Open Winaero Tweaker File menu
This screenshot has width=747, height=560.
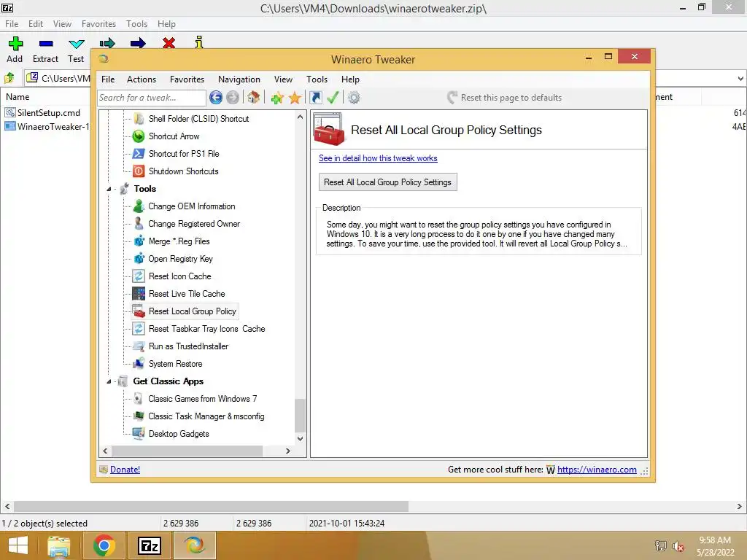point(108,79)
